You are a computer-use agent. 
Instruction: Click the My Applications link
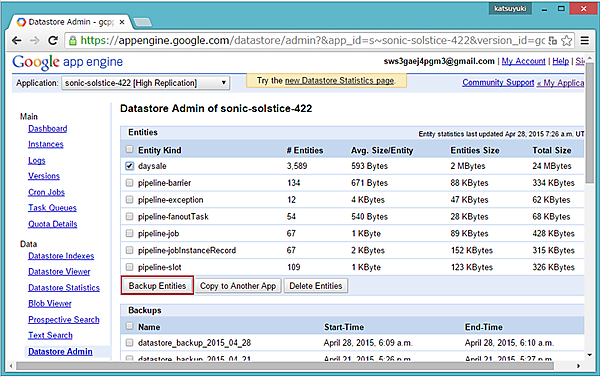(561, 83)
